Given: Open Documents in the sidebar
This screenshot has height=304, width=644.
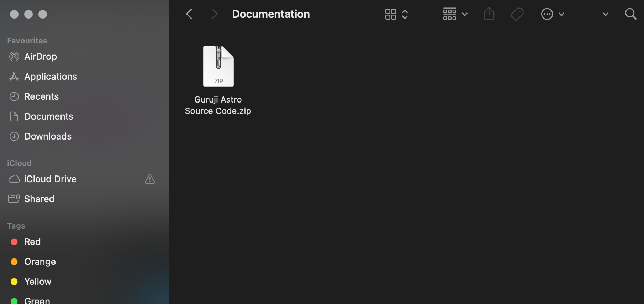Looking at the screenshot, I should click(49, 116).
